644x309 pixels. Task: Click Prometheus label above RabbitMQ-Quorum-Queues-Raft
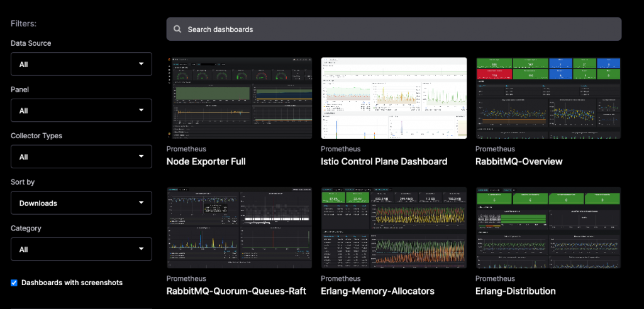186,279
